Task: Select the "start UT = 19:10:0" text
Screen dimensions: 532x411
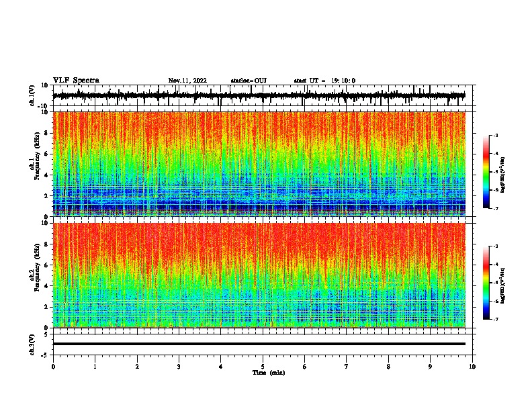Action: coord(324,81)
